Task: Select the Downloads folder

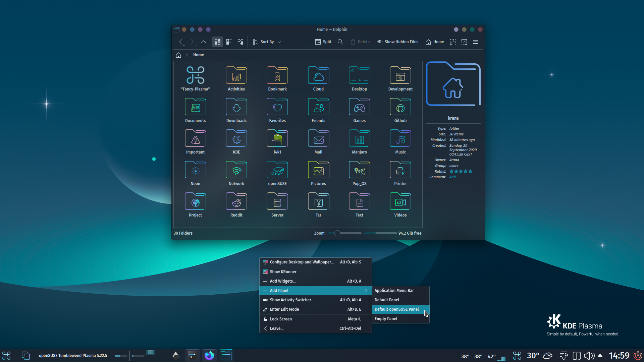Action: (236, 110)
